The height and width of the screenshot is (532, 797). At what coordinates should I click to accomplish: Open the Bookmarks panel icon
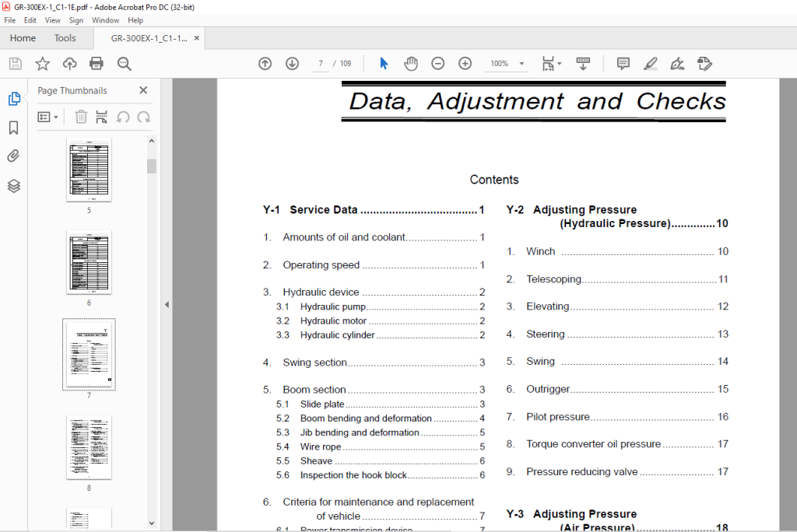click(x=14, y=128)
